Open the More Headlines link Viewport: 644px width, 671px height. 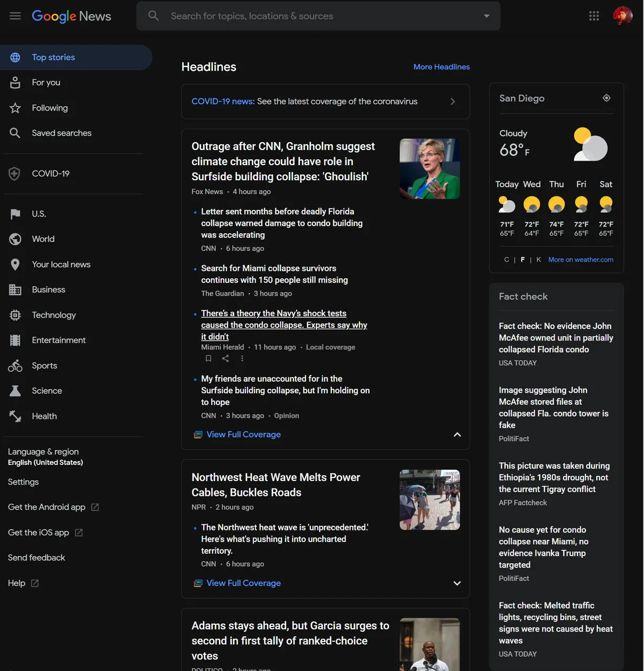pyautogui.click(x=441, y=67)
